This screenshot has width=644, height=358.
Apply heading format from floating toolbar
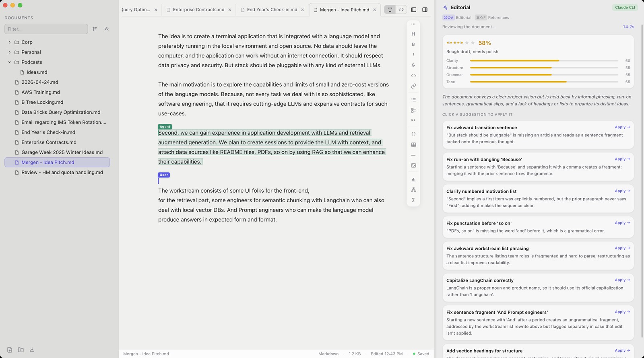413,34
